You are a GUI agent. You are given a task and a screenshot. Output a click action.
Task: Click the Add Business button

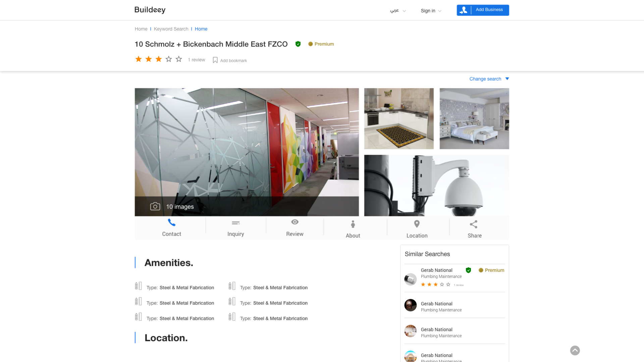point(483,10)
